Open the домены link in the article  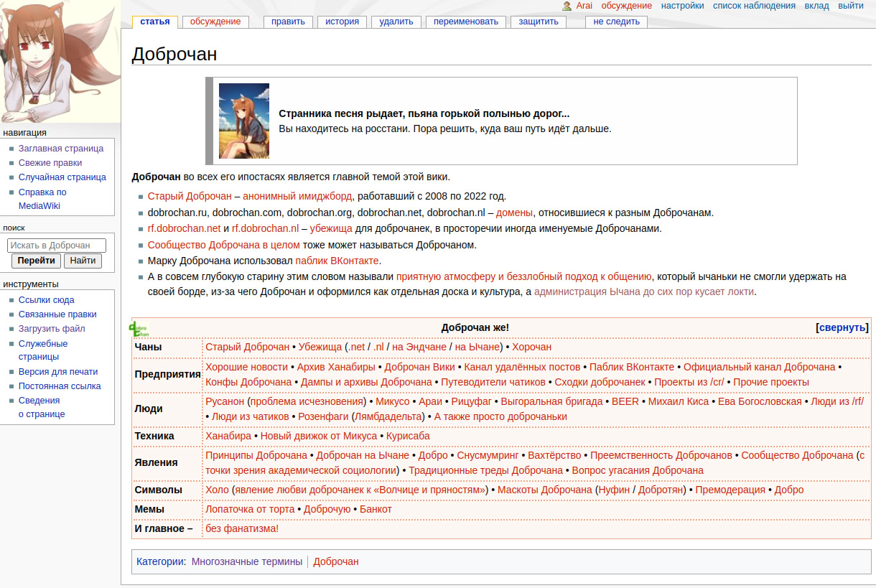514,213
